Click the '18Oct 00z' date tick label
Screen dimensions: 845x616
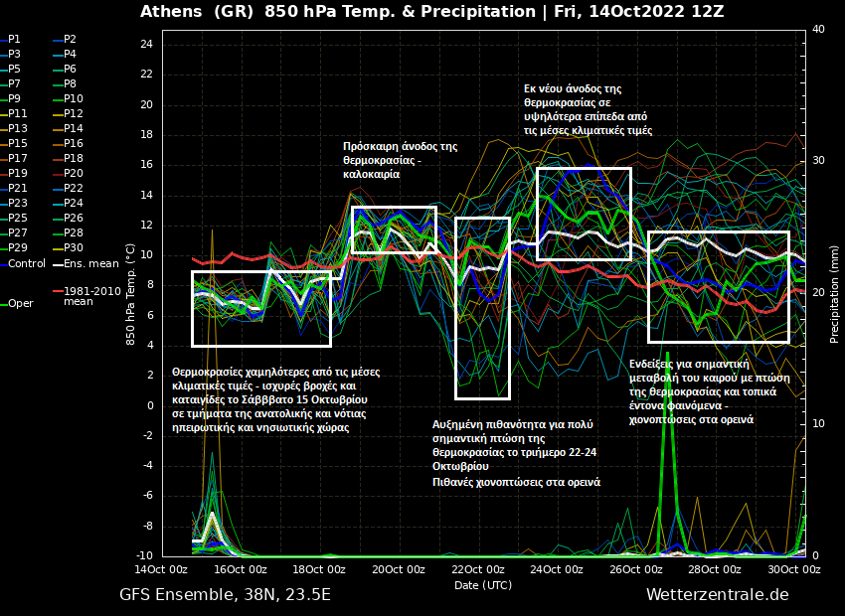pos(319,569)
